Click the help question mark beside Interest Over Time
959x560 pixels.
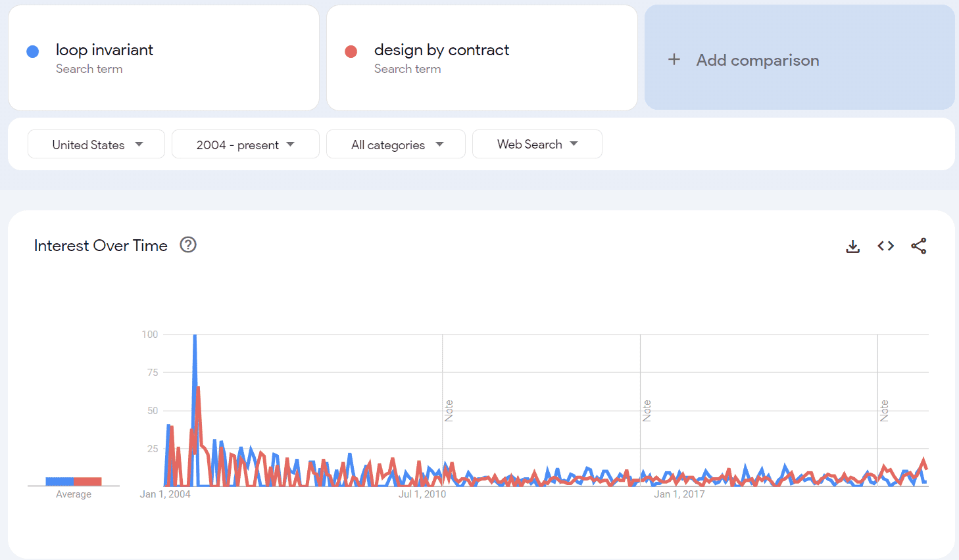[188, 245]
